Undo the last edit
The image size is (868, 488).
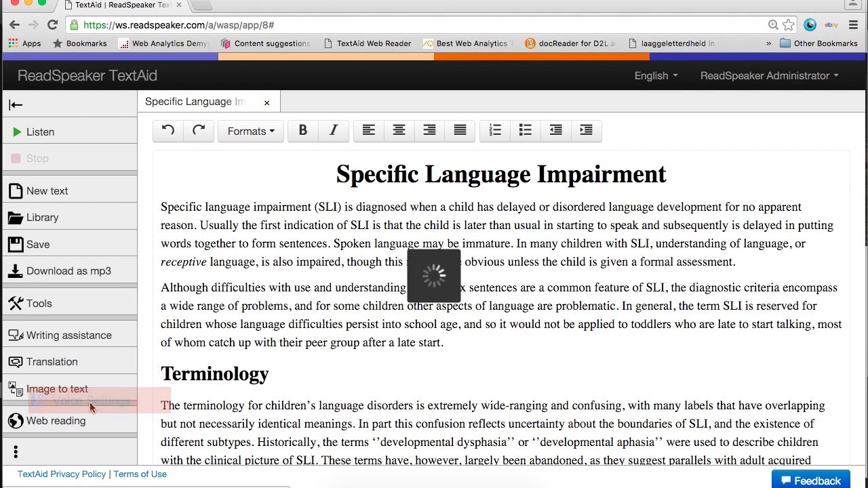[x=168, y=130]
